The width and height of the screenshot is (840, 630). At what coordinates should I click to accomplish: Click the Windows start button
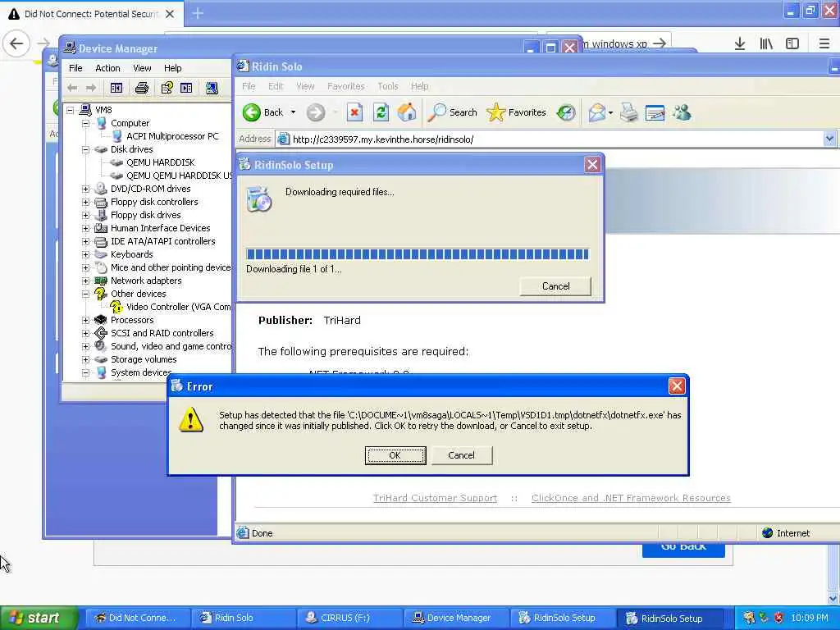[39, 618]
